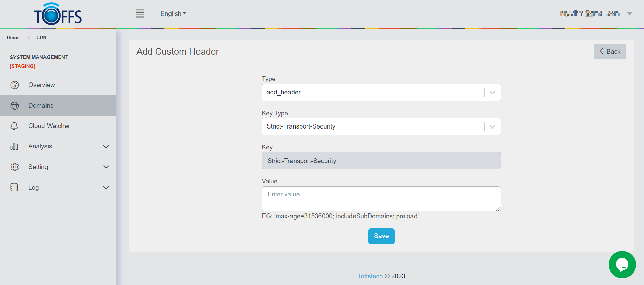Expand the Log submenu chevron

pyautogui.click(x=106, y=188)
